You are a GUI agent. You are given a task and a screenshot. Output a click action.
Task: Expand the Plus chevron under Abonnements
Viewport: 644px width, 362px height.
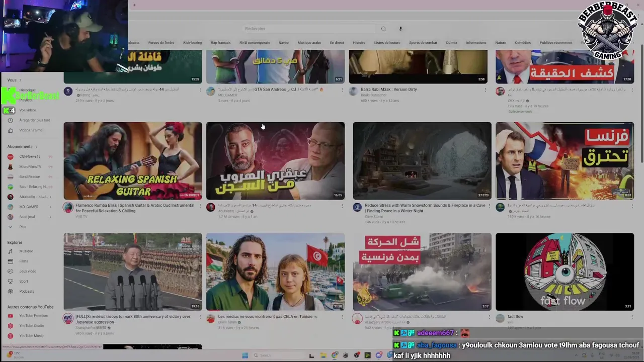pos(10,227)
